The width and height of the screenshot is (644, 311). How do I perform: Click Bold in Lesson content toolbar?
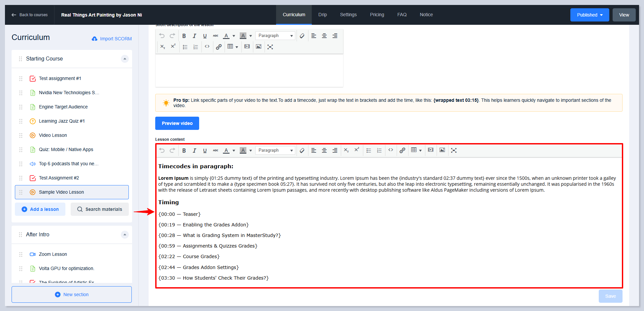(x=184, y=150)
